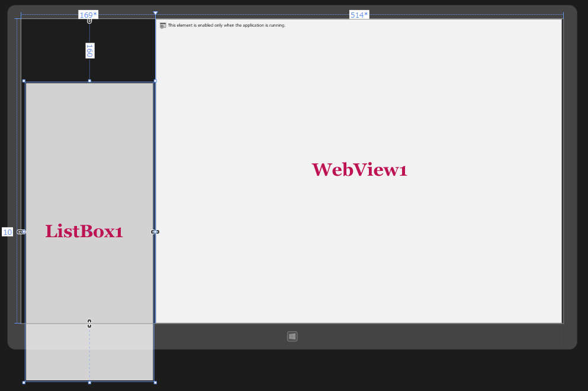Viewport: 588px width, 391px height.
Task: Click the bottom-center resize handle of ListBox1
Action: pyautogui.click(x=89, y=382)
